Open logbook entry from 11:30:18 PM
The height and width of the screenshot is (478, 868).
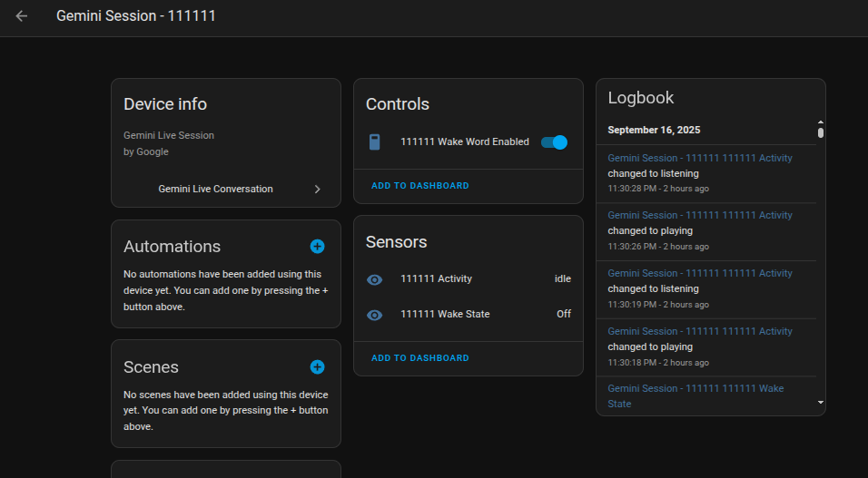(x=699, y=331)
